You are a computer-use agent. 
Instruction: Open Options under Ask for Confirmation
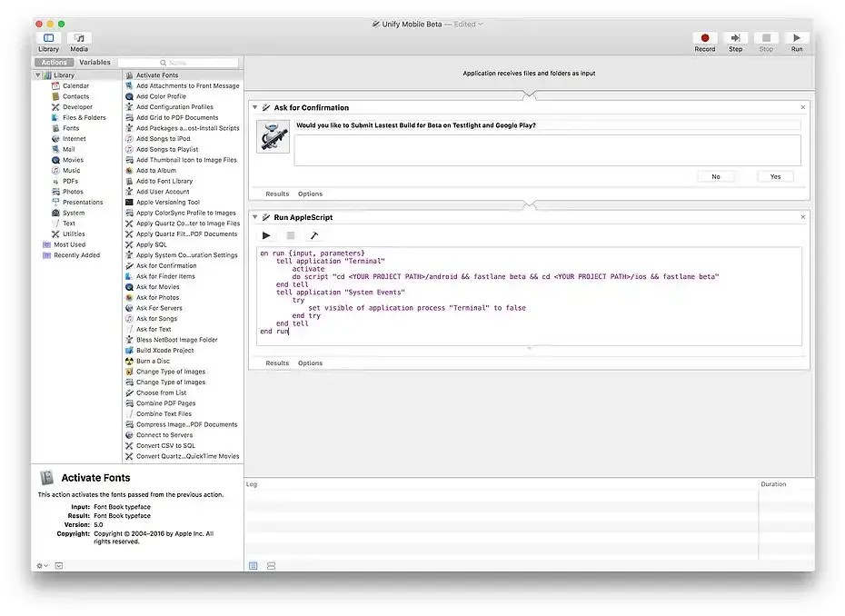pyautogui.click(x=310, y=194)
